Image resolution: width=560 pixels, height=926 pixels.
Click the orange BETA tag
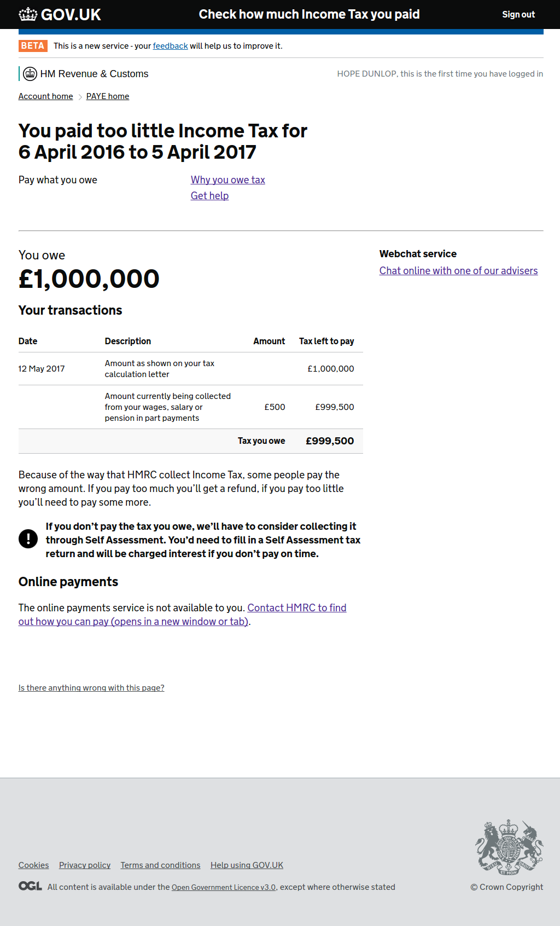(x=33, y=46)
